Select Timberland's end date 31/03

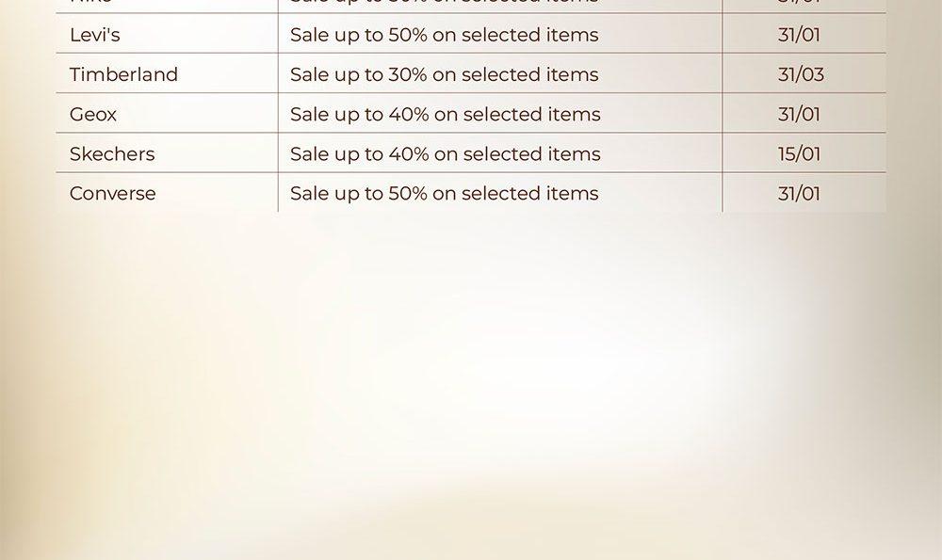point(801,75)
